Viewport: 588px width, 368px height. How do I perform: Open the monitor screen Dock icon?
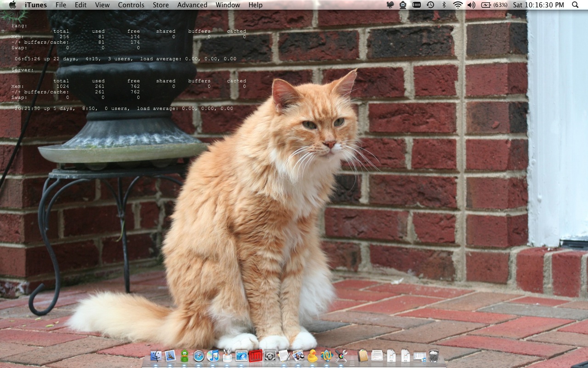[242, 355]
